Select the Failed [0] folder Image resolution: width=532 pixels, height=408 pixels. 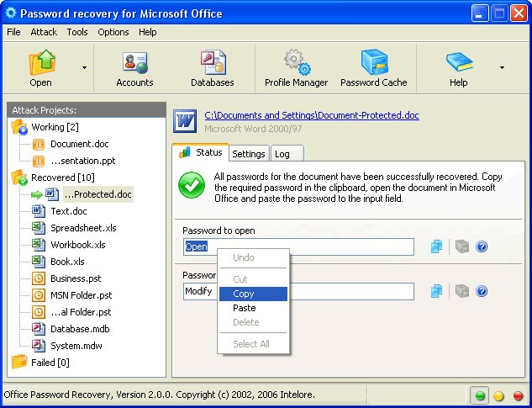tap(50, 363)
